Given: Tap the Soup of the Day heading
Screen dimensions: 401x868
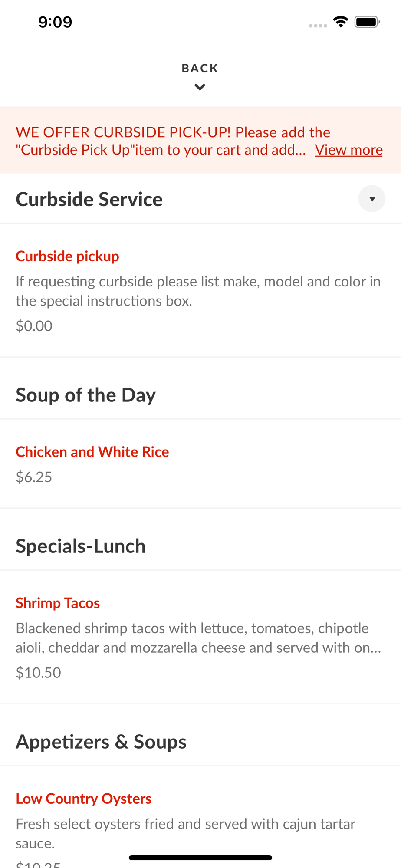Looking at the screenshot, I should tap(86, 395).
